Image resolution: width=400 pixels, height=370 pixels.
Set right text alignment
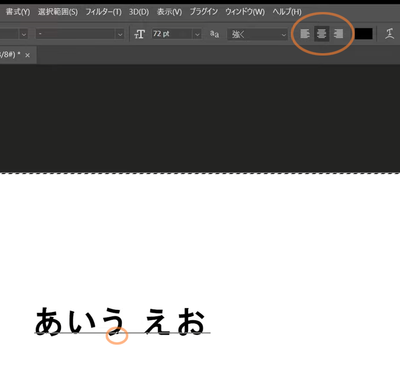pyautogui.click(x=338, y=34)
